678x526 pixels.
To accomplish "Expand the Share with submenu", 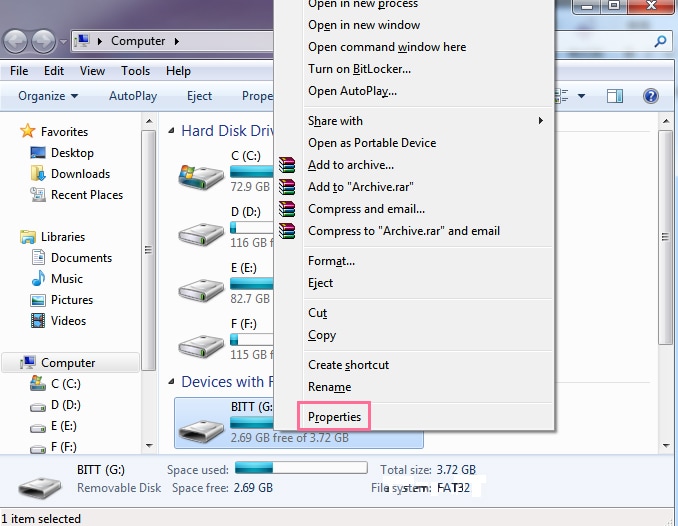I will (540, 121).
